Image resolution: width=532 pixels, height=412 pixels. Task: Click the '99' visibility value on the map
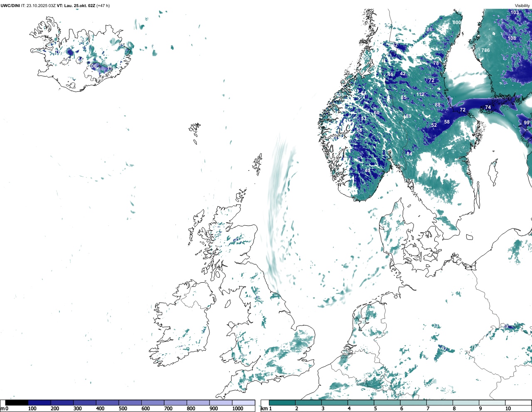527,123
